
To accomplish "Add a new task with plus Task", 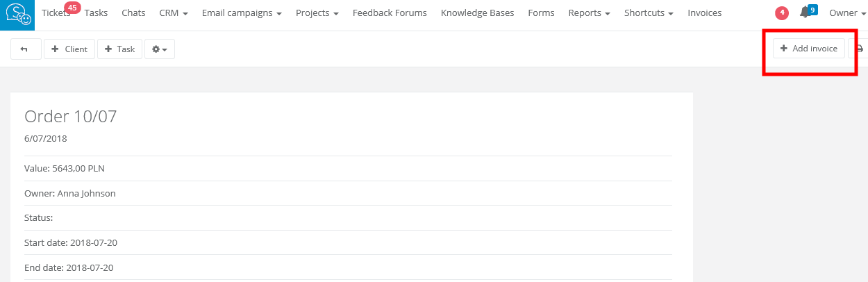I will (120, 49).
